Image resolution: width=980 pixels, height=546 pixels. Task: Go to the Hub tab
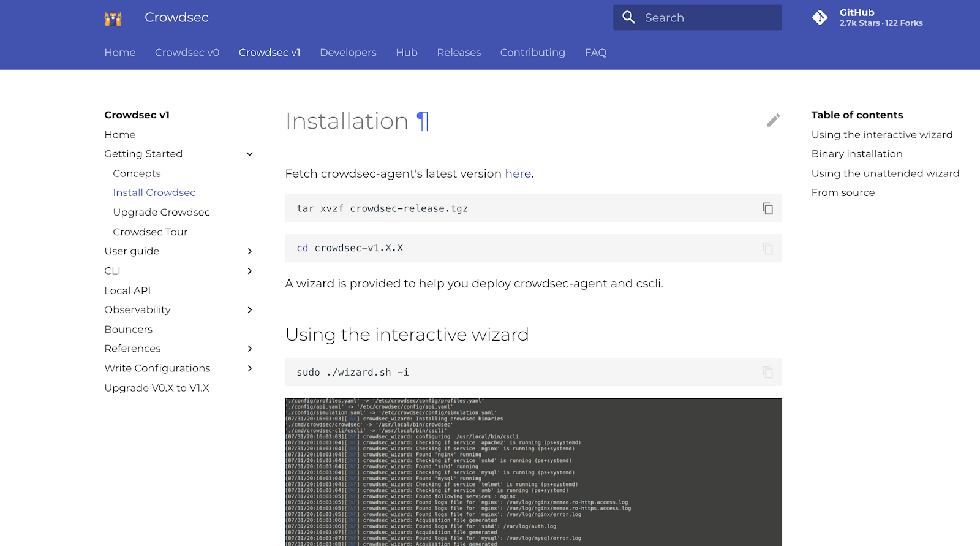coord(407,53)
